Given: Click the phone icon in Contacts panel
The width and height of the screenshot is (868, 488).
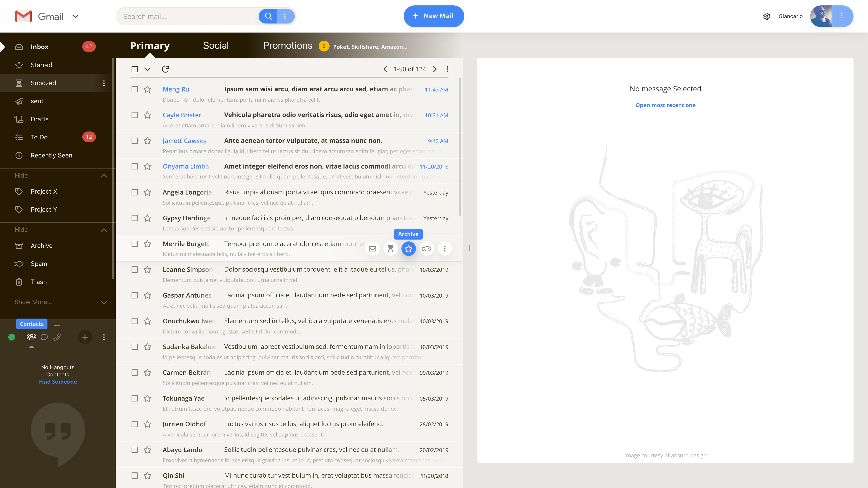Looking at the screenshot, I should [x=57, y=337].
